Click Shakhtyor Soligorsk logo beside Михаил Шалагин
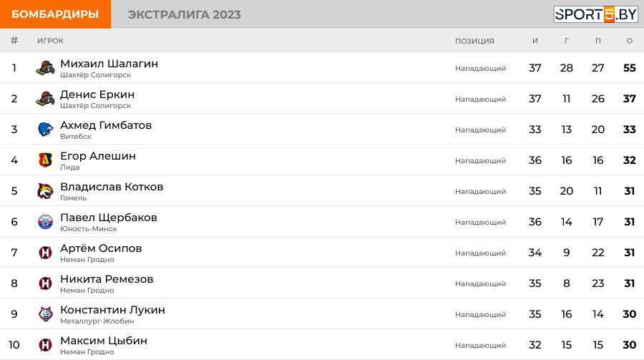Viewport: 644px width, 360px height. tap(45, 68)
